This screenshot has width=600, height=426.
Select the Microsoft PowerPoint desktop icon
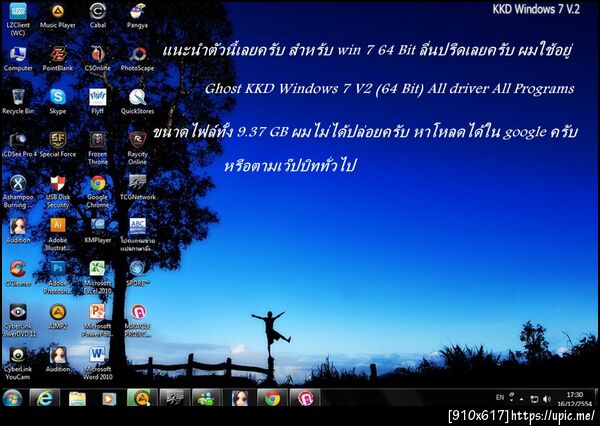tap(98, 321)
